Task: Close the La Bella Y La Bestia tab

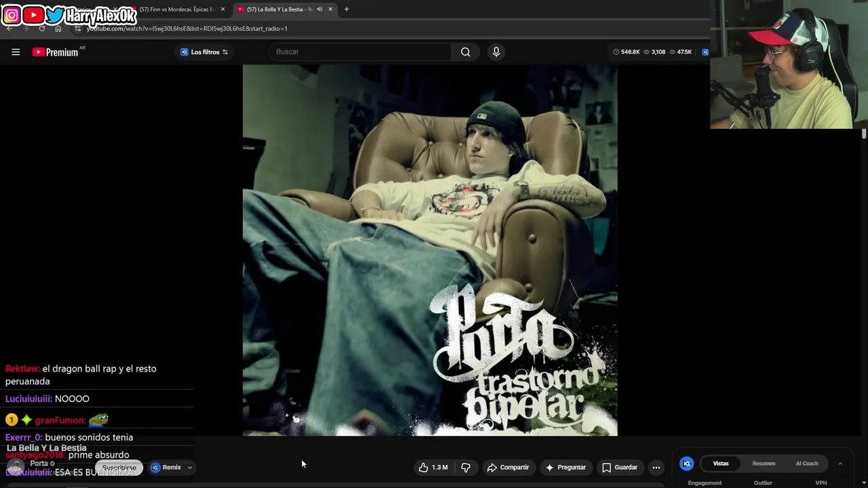Action: (x=330, y=9)
